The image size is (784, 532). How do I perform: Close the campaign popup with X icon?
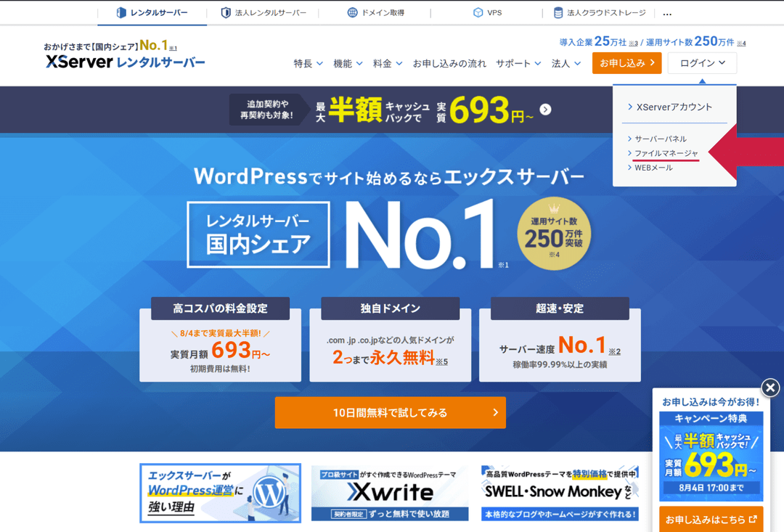coord(770,387)
